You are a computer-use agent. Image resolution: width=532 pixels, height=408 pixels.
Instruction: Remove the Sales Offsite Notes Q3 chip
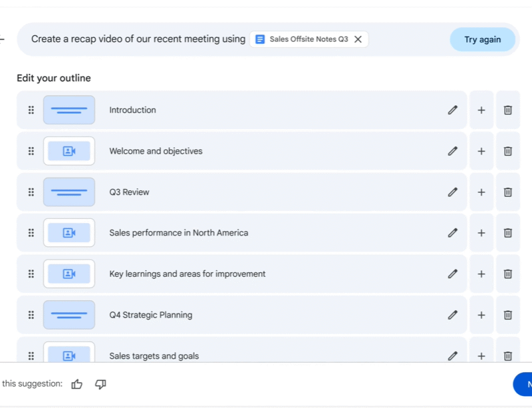point(358,39)
